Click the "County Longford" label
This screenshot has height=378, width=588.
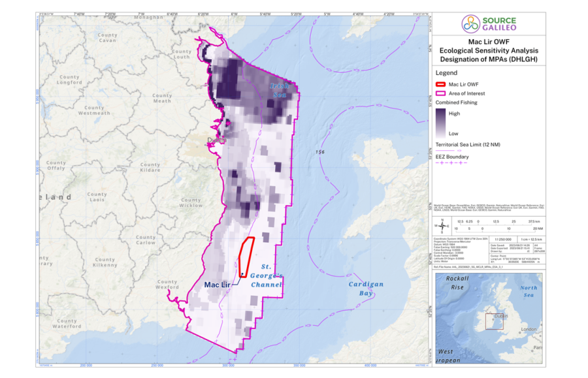pos(69,80)
